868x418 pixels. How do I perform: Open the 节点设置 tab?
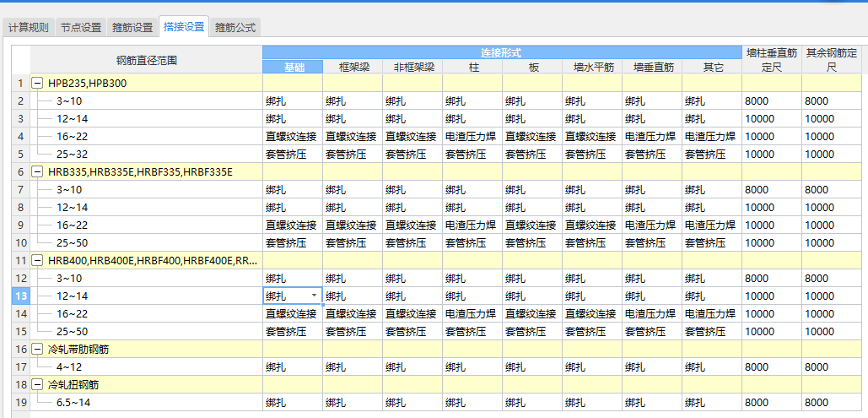tap(81, 27)
